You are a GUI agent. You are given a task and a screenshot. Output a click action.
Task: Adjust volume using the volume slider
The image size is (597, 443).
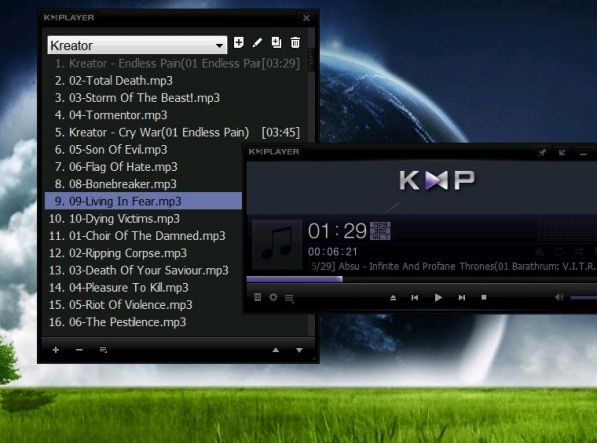pyautogui.click(x=583, y=298)
